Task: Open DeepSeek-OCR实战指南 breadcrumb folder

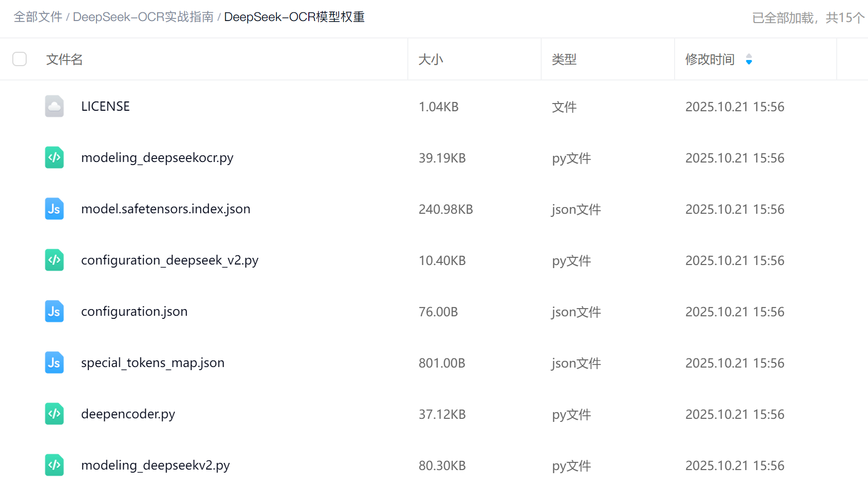Action: (143, 17)
